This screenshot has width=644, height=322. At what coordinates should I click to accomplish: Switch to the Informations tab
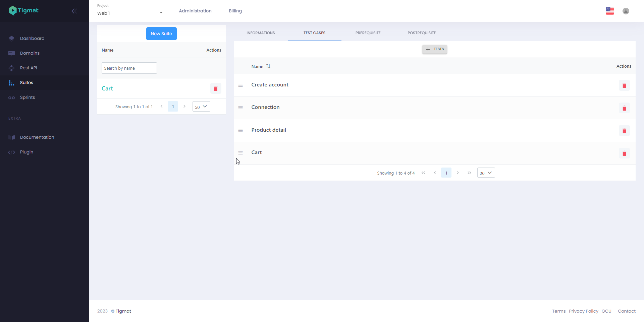(x=261, y=33)
